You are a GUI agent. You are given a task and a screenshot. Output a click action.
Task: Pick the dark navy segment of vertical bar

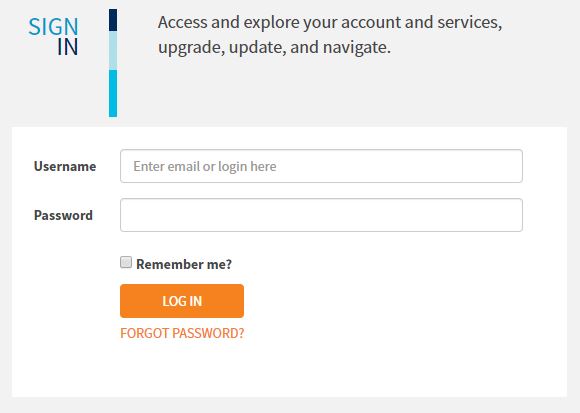tap(113, 20)
